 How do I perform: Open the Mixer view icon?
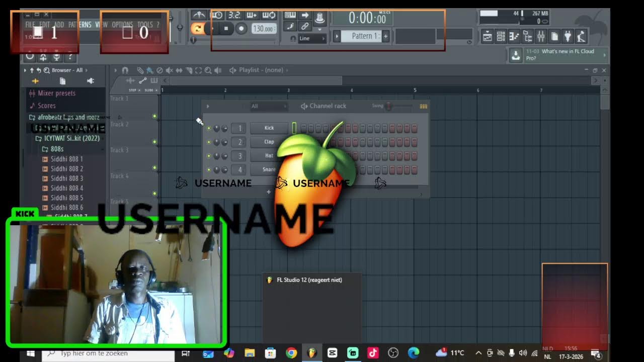tap(541, 36)
